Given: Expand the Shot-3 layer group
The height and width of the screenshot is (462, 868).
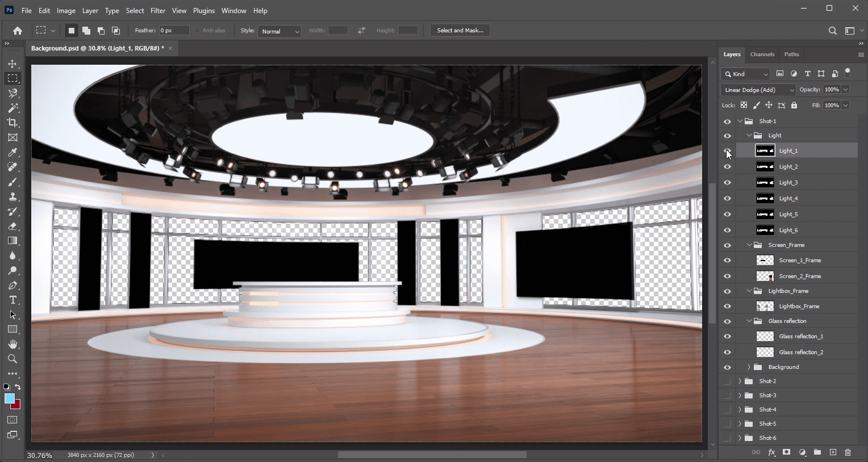Looking at the screenshot, I should point(740,396).
